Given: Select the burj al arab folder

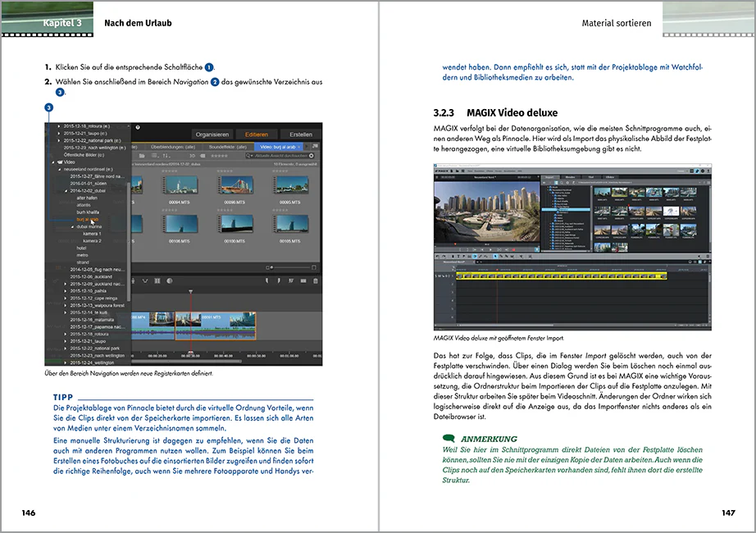Looking at the screenshot, I should [87, 220].
